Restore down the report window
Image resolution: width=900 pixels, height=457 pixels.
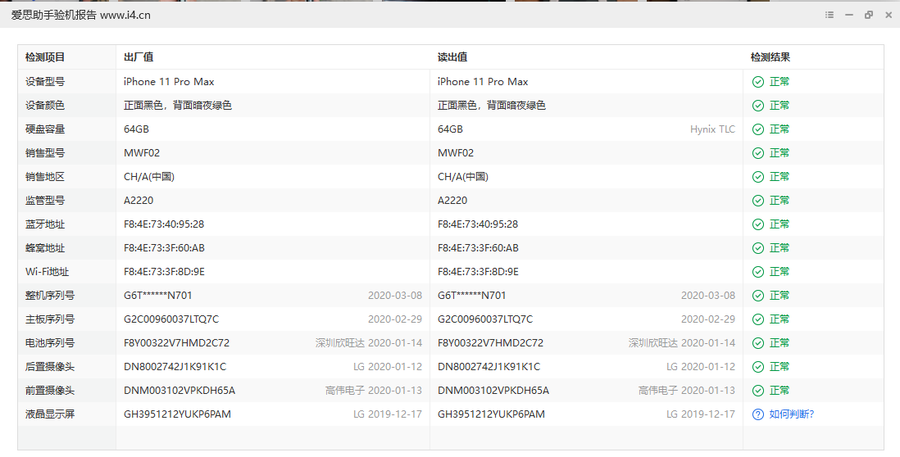tap(868, 15)
